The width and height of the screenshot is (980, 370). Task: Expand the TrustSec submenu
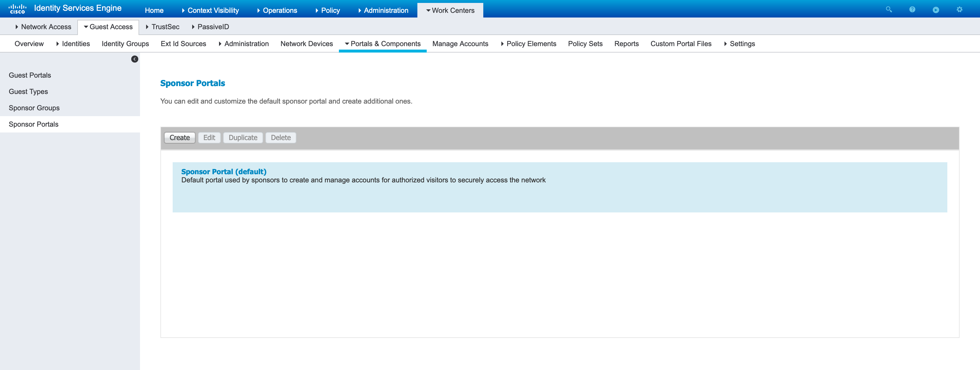pos(162,27)
